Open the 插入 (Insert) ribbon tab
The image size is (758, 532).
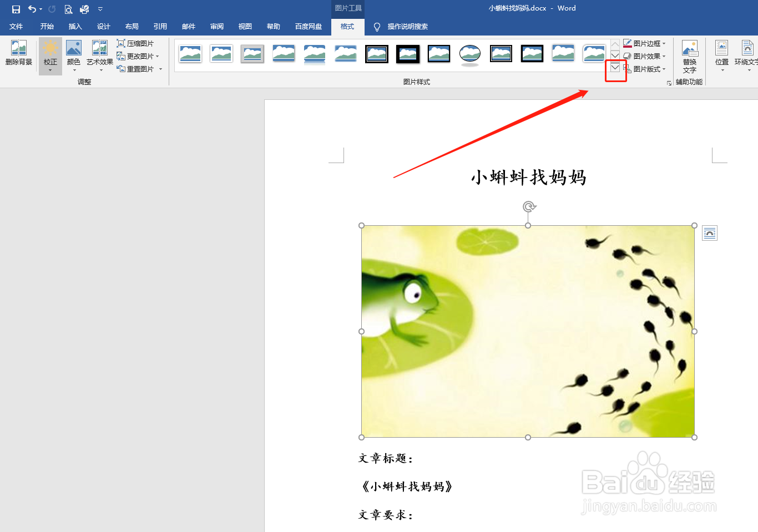[x=75, y=27]
